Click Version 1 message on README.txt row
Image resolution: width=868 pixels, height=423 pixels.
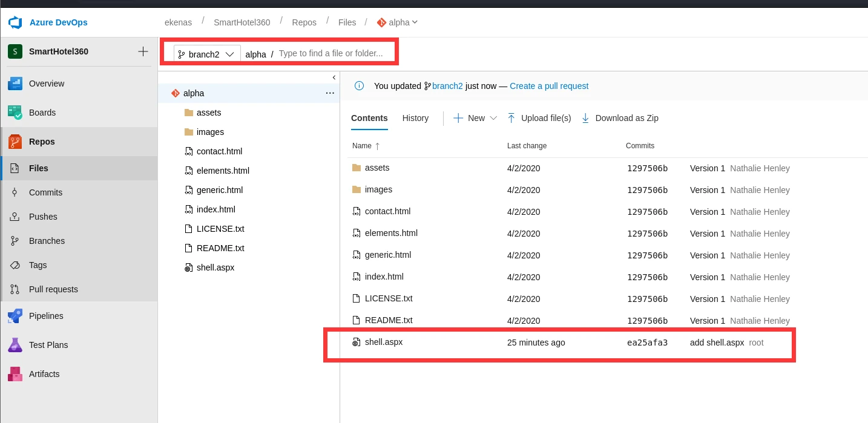[x=707, y=321]
